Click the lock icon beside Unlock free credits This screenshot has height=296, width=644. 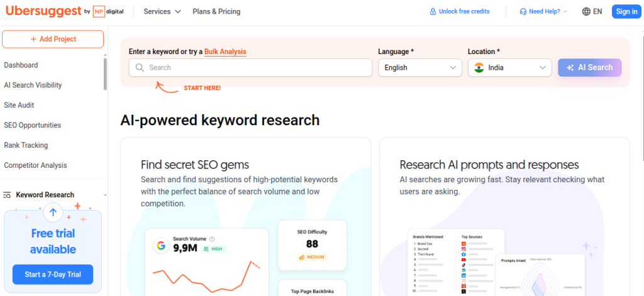pyautogui.click(x=433, y=11)
